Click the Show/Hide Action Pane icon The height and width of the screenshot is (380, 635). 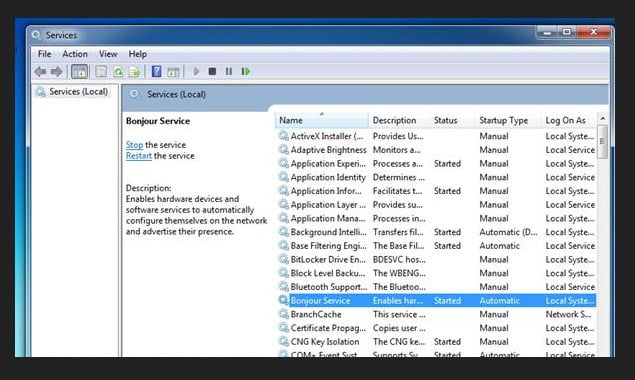click(x=173, y=72)
